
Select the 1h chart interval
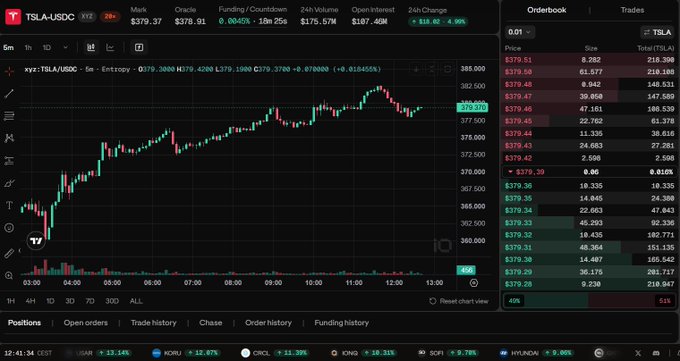tap(28, 48)
